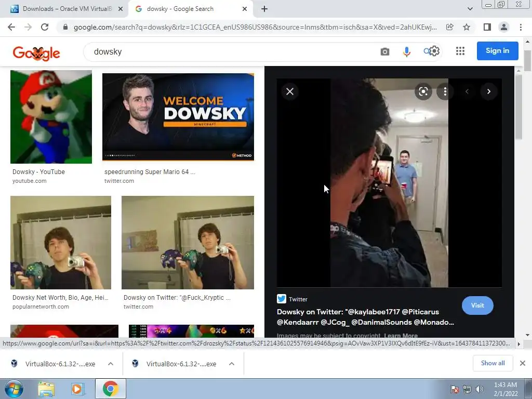Open the Chrome profile avatar

[504, 27]
